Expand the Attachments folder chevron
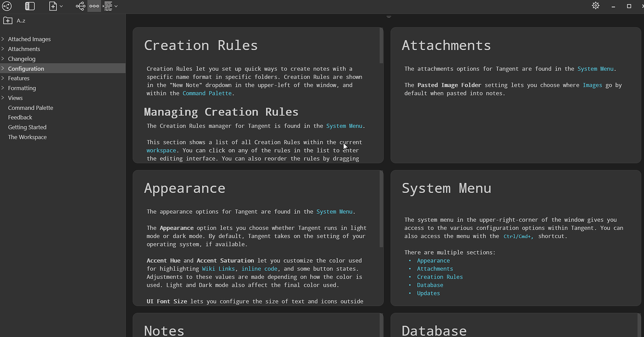The height and width of the screenshot is (337, 644). click(x=3, y=49)
